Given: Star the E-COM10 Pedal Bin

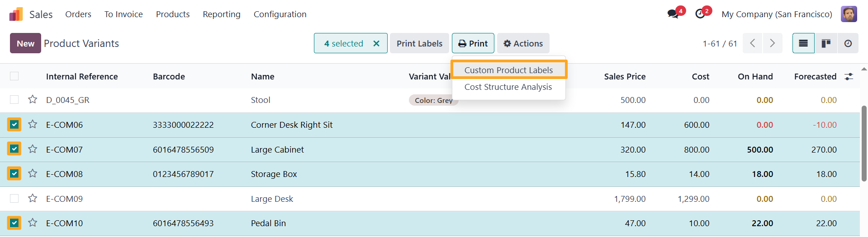Looking at the screenshot, I should click(x=33, y=223).
